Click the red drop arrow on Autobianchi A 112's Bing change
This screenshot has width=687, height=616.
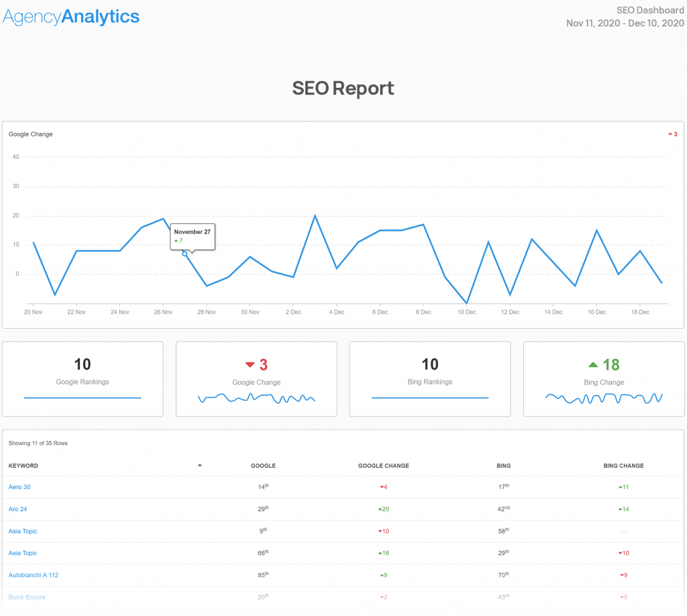pos(620,575)
